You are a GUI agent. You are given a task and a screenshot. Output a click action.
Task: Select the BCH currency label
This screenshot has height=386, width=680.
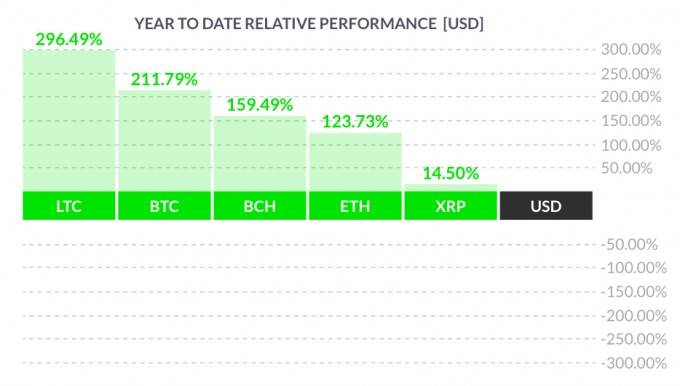260,206
